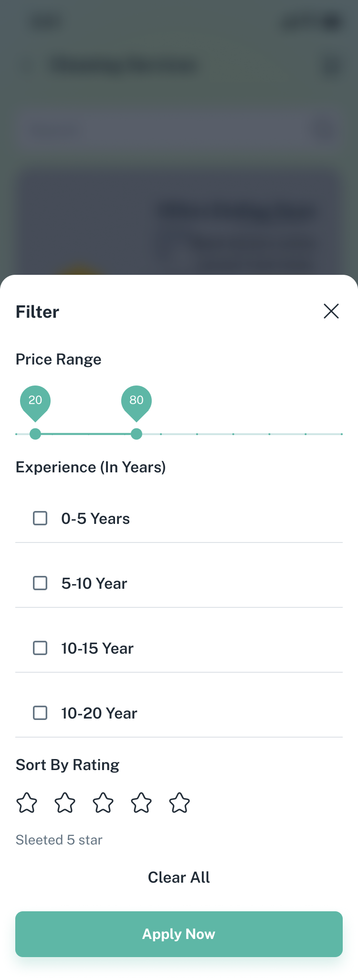Select the 0-5 Years row label
This screenshot has height=980, width=358.
tap(95, 519)
